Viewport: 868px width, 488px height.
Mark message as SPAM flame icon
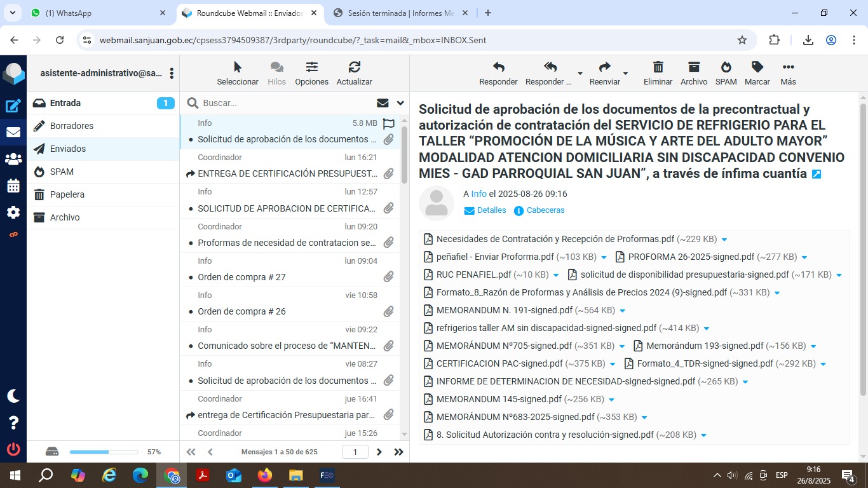[726, 67]
